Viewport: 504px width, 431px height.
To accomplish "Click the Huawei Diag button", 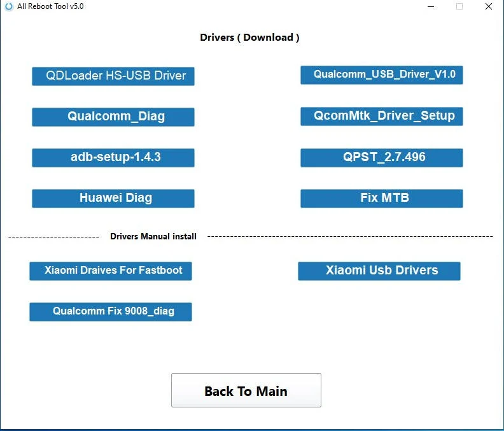I will tap(113, 198).
